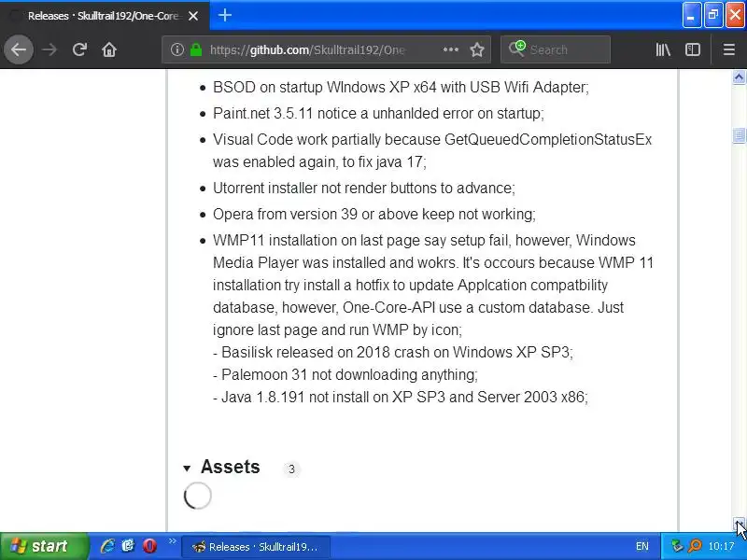View connection security via green padlock
This screenshot has width=747, height=560.
[196, 49]
